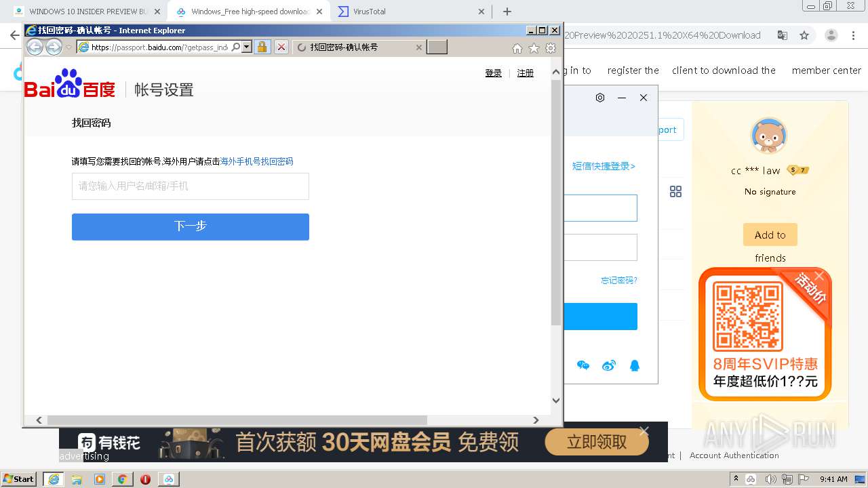868x488 pixels.
Task: Open the IE address bar dropdown arrow
Action: click(x=247, y=47)
